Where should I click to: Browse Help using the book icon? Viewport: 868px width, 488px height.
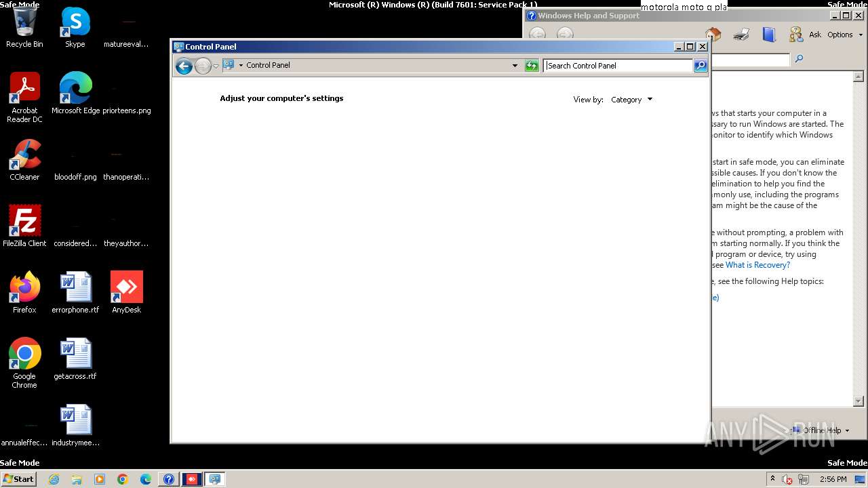(768, 34)
